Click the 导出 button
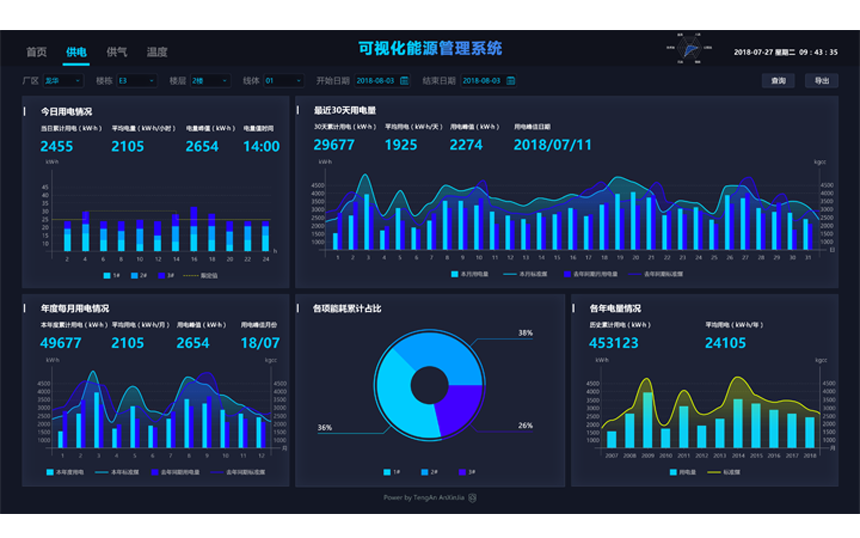 821,81
